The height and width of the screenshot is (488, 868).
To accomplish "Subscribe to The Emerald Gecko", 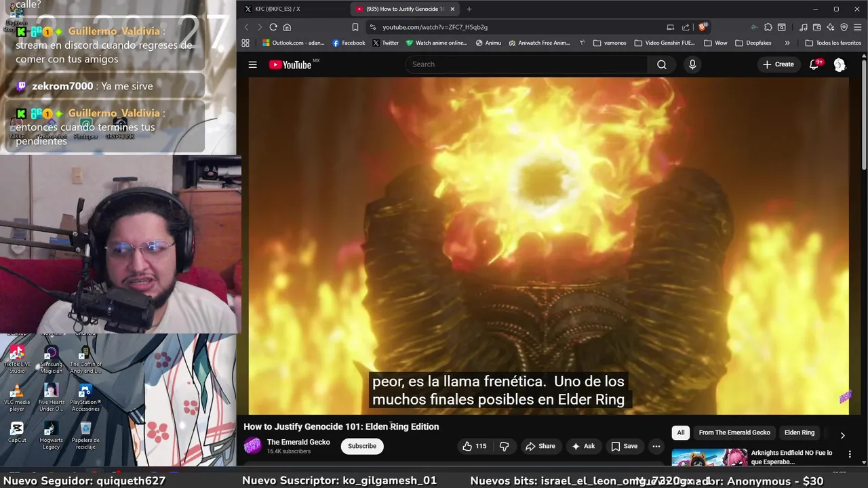I will click(x=362, y=446).
